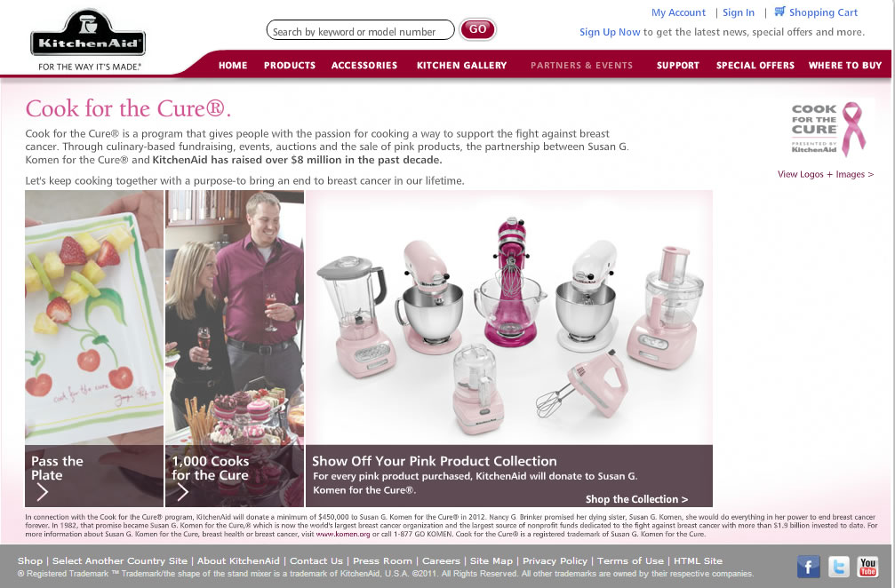The height and width of the screenshot is (588, 895).
Task: Open the Kitchen Gallery menu
Action: click(x=462, y=66)
